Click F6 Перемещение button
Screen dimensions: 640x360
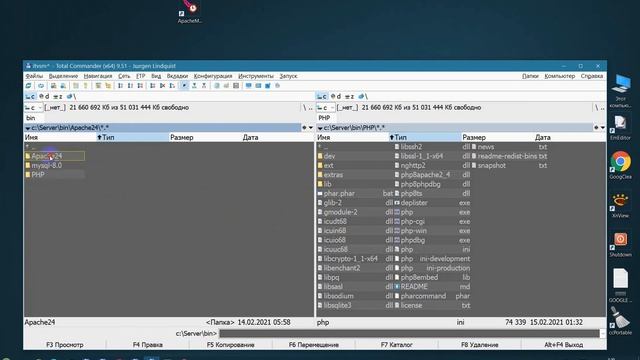coord(313,345)
